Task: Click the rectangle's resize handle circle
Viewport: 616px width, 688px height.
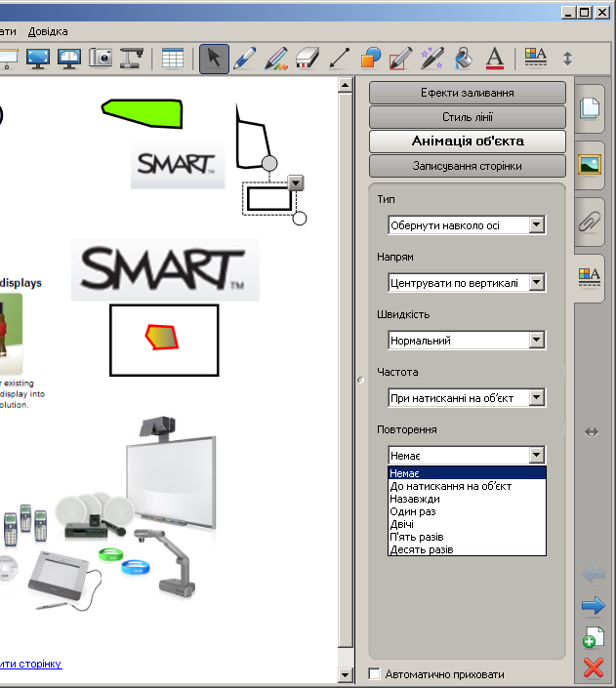Action: (300, 218)
